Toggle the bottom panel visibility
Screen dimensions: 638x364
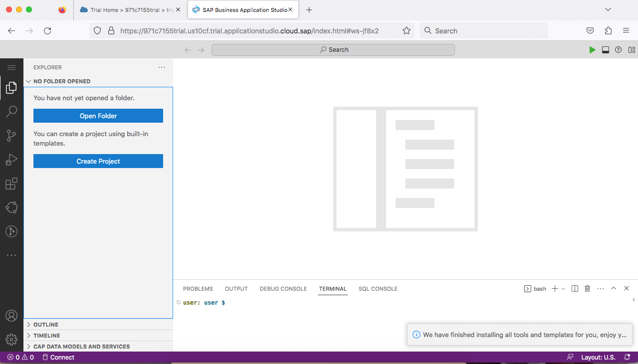click(605, 50)
